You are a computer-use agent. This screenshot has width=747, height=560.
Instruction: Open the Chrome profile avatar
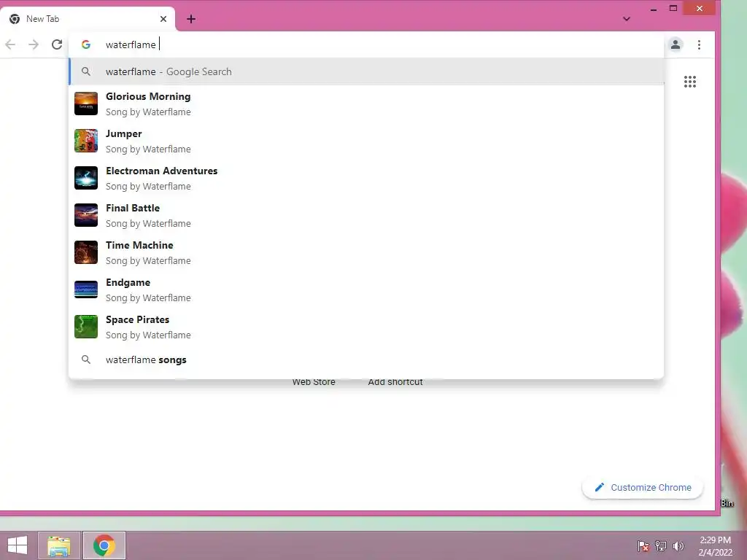676,44
